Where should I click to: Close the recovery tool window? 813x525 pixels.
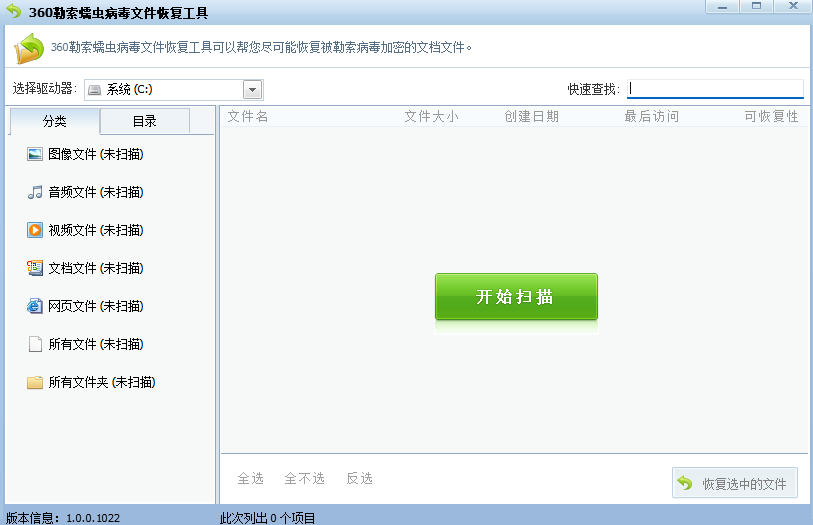(793, 7)
